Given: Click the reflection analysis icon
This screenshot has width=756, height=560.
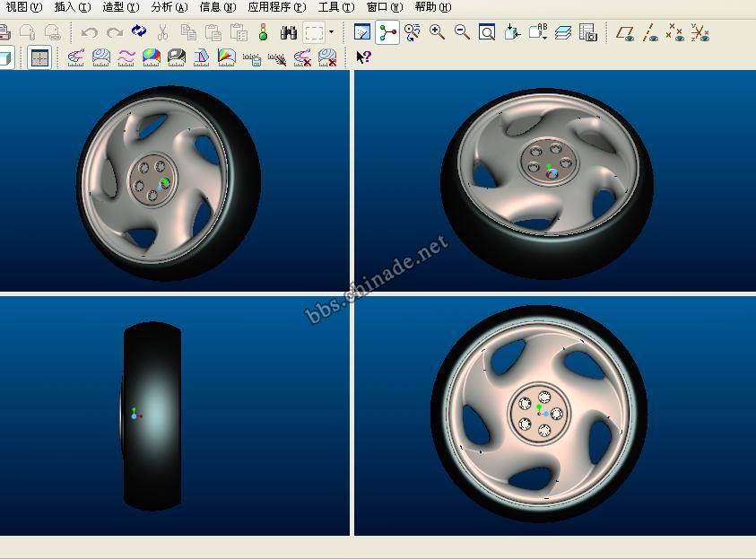Looking at the screenshot, I should tap(177, 57).
